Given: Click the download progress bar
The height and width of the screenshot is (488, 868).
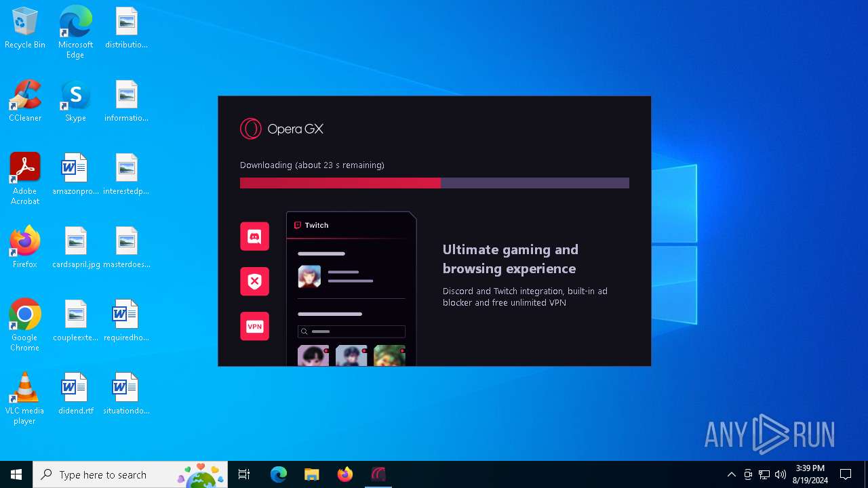Looking at the screenshot, I should coord(435,183).
